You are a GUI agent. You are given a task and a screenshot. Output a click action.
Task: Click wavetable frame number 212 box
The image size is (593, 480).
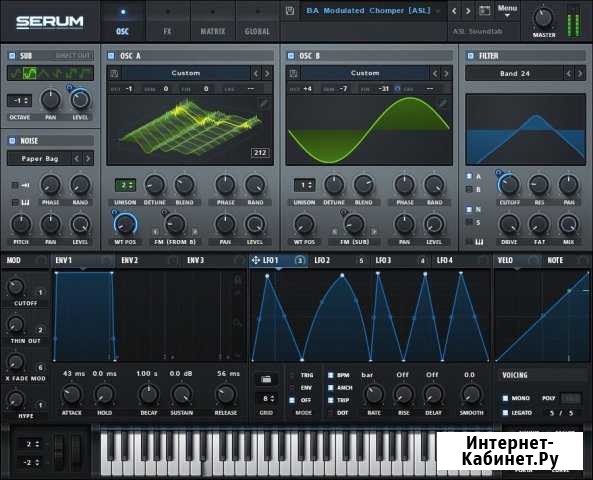pos(260,153)
